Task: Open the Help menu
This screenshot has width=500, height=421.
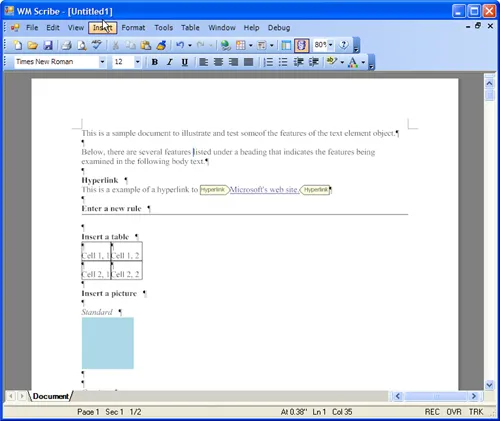Action: [251, 28]
